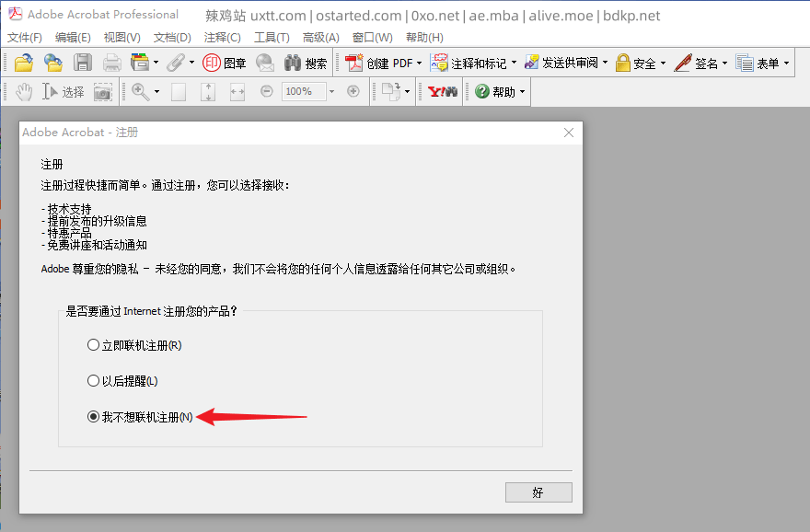This screenshot has width=810, height=532.
Task: Click the 安全 lock icon
Action: pos(635,63)
